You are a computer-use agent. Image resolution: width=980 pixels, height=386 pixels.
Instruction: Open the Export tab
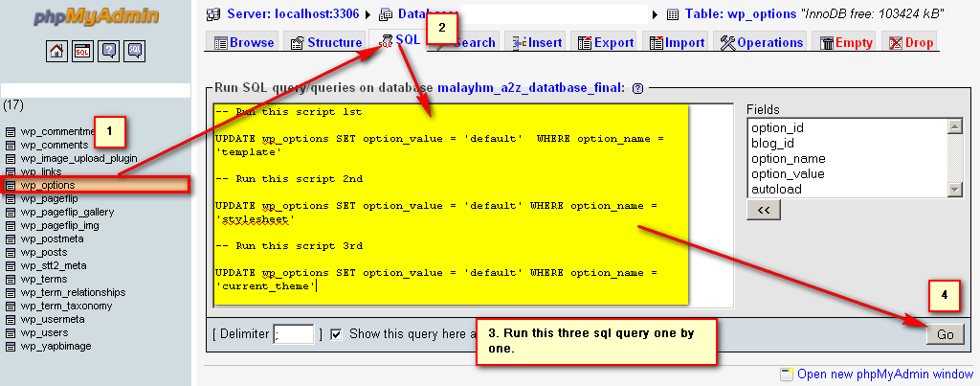point(606,42)
